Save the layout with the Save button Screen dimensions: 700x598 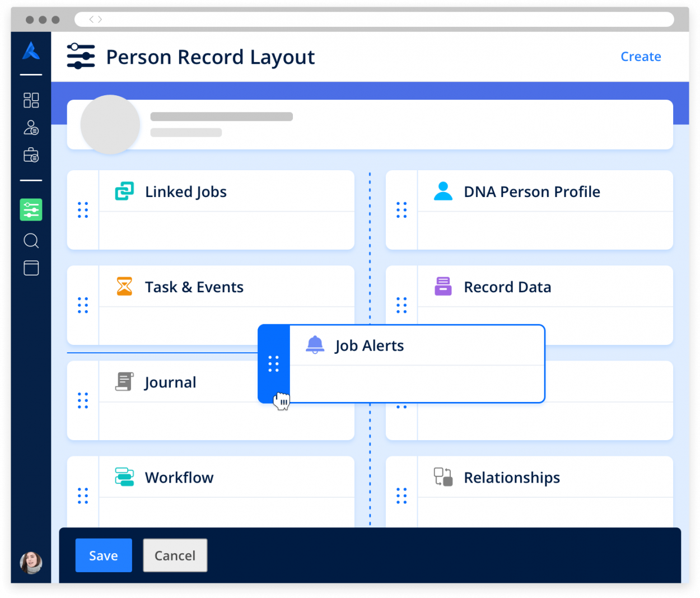coord(103,555)
